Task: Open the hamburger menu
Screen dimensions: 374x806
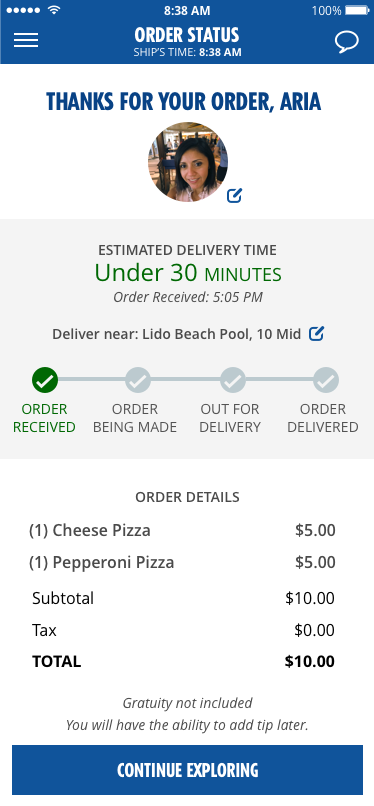Action: pos(26,40)
